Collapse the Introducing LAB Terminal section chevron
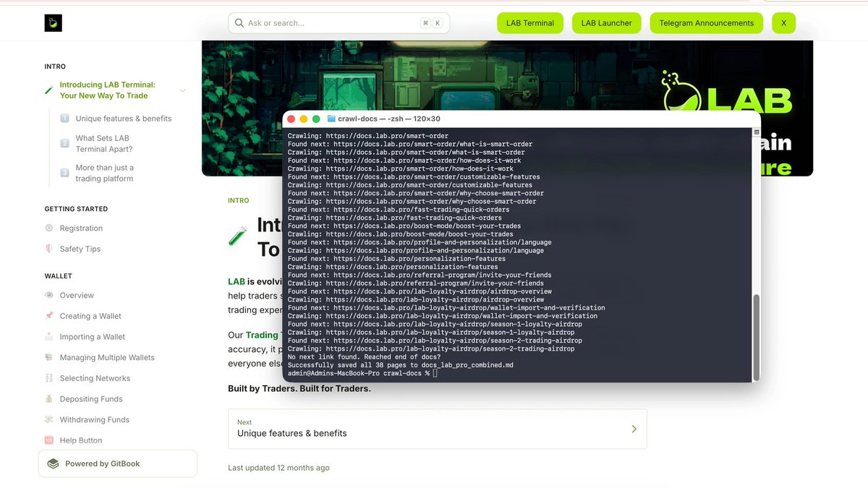The height and width of the screenshot is (488, 868). (x=182, y=90)
